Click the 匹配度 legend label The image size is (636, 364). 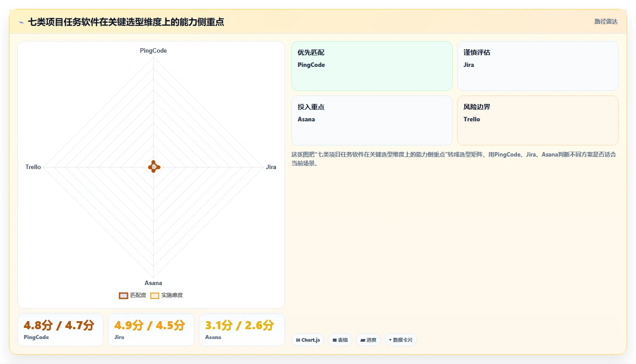pos(138,295)
